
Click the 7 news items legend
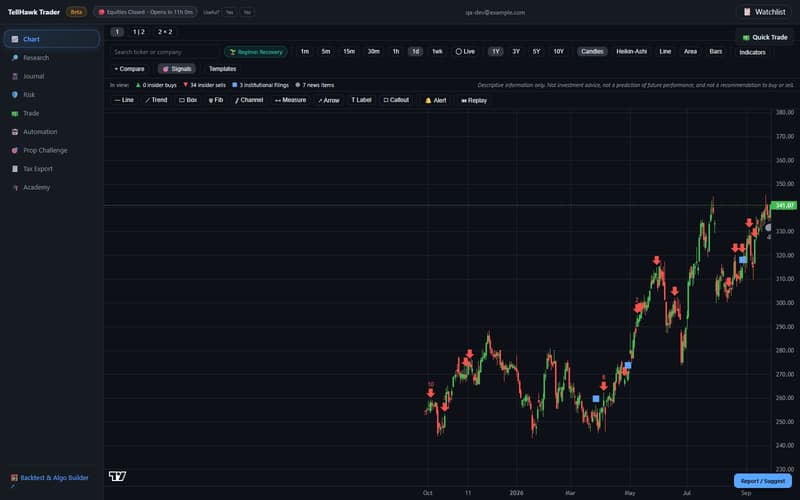[x=315, y=85]
